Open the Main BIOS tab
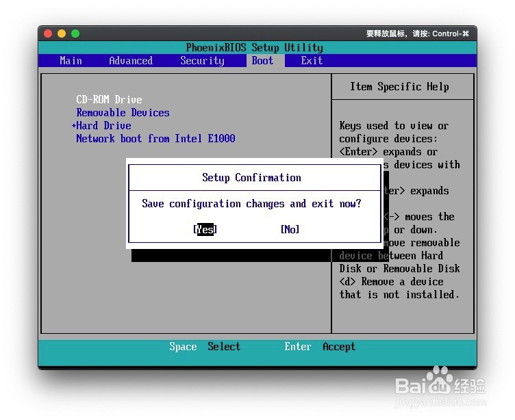Image resolution: width=515 pixels, height=420 pixels. (71, 61)
